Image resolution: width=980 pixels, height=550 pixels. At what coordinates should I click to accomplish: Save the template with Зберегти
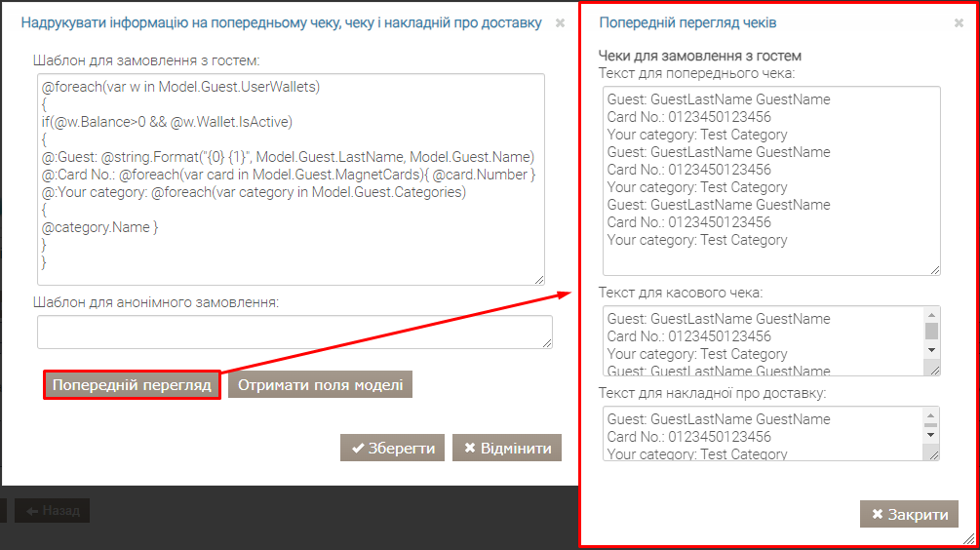[x=393, y=448]
